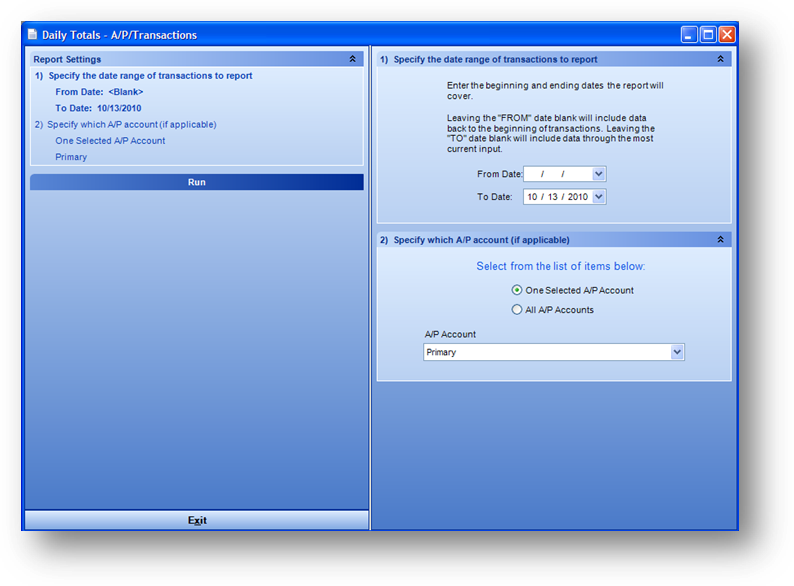794x586 pixels.
Task: Close the Daily Totals window
Action: (727, 34)
